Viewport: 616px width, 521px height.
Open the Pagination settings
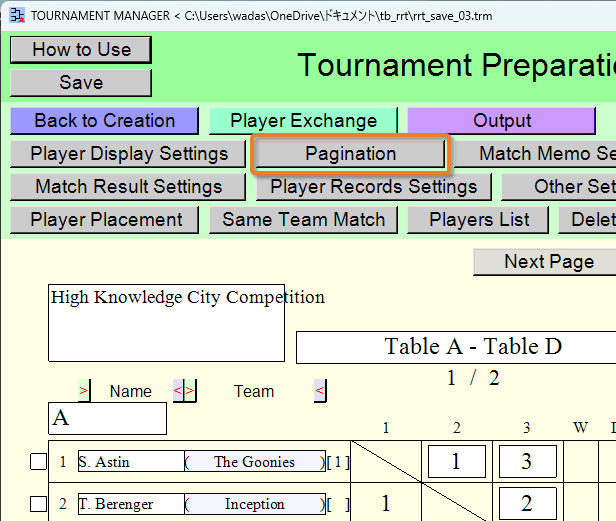350,154
